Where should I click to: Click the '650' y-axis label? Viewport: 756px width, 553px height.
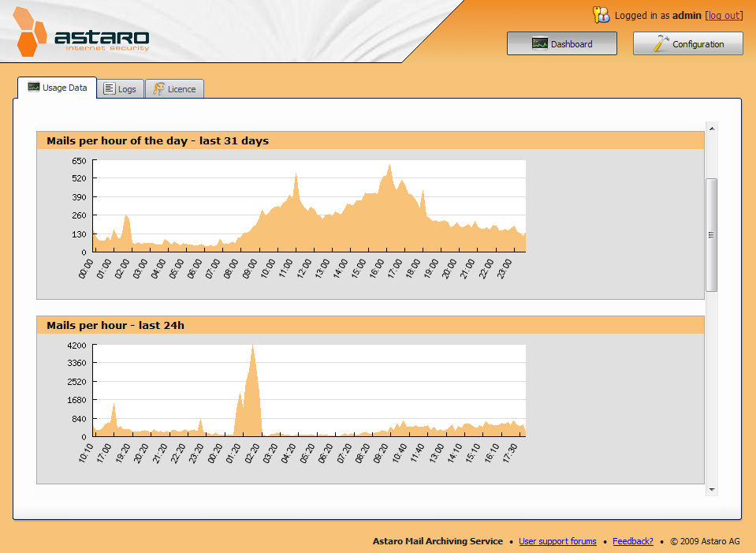pos(79,161)
